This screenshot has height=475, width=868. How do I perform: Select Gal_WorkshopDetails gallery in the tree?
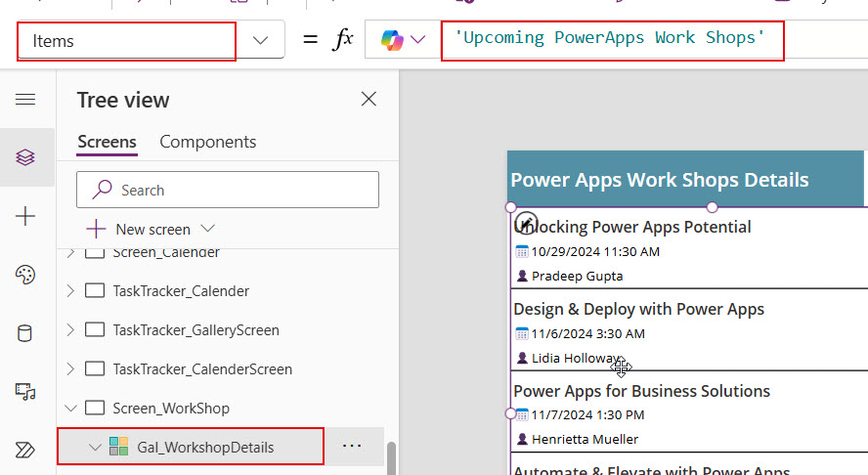point(205,448)
